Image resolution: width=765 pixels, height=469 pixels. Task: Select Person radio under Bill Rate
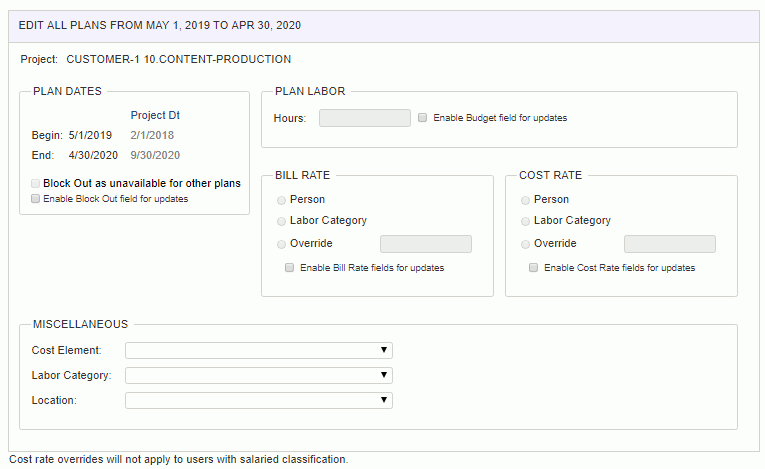pyautogui.click(x=281, y=200)
